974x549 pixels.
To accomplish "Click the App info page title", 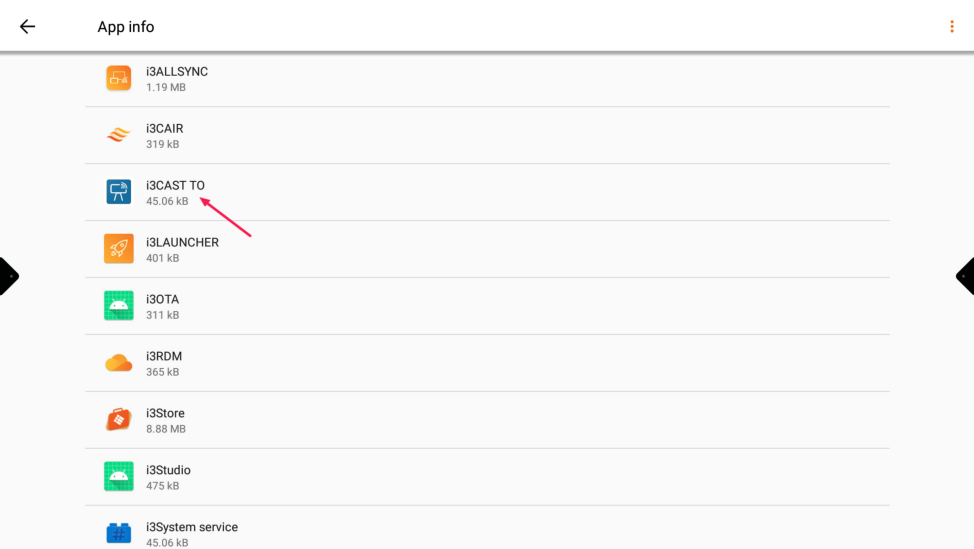I will 126,27.
